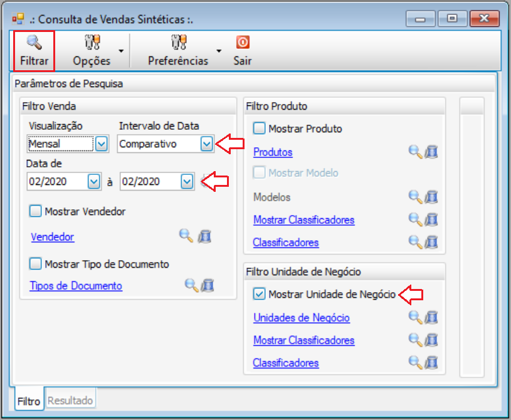Click Mostrar Classificadores link in Filtro Unidade de Negócio
Image resolution: width=511 pixels, height=420 pixels.
pos(303,340)
